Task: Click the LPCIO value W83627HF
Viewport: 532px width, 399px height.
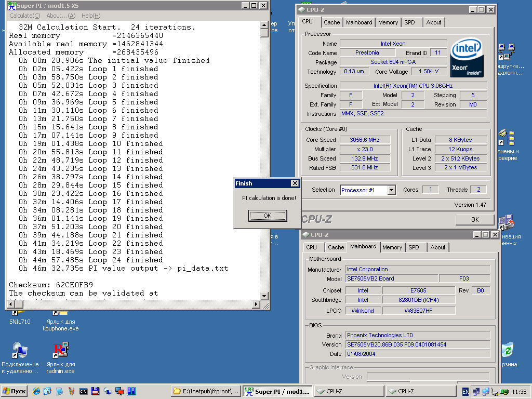Action: (x=419, y=311)
